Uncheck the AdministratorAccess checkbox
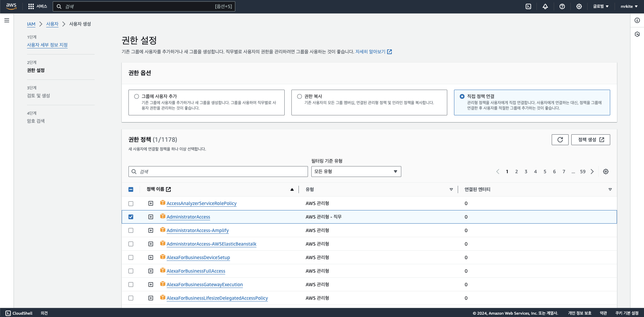Image resolution: width=644 pixels, height=317 pixels. click(x=131, y=217)
